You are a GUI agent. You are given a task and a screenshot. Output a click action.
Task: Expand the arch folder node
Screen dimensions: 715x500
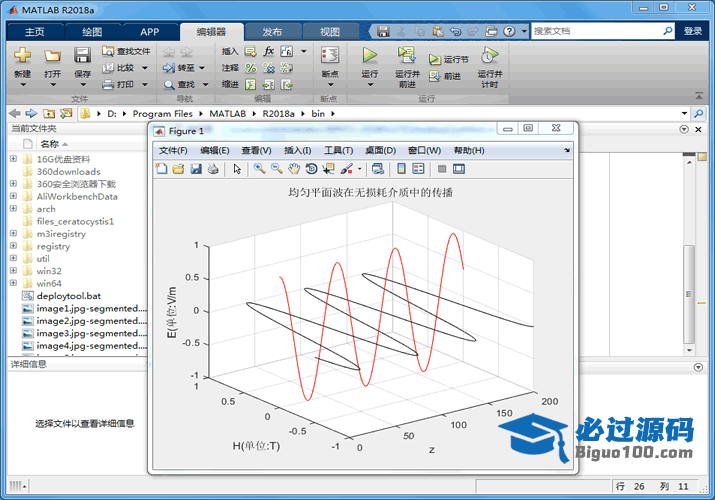[13, 208]
